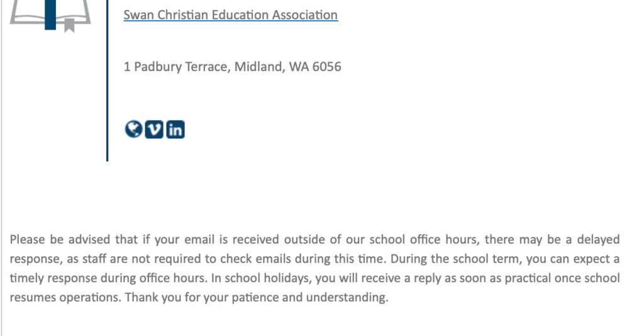Click "resumes operations" in the last line
This screenshot has width=644, height=336.
(65, 297)
